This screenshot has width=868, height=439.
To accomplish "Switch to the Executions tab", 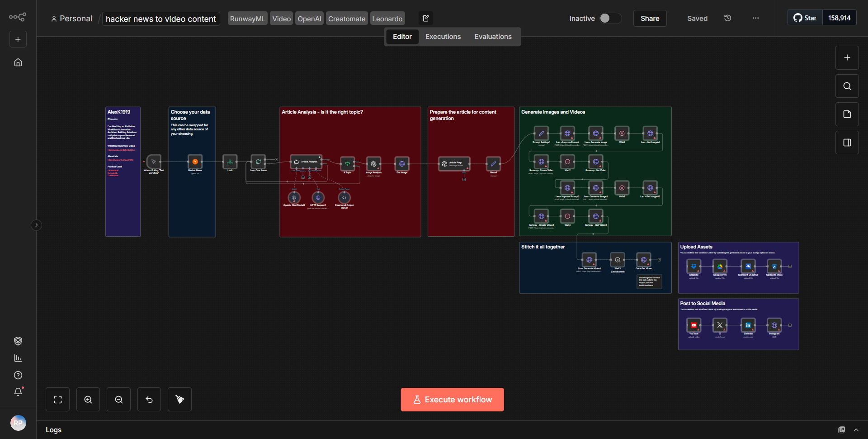I will click(443, 37).
